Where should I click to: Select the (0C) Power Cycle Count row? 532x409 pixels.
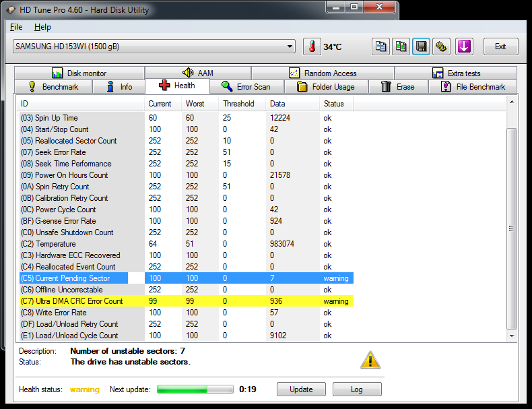pos(187,210)
